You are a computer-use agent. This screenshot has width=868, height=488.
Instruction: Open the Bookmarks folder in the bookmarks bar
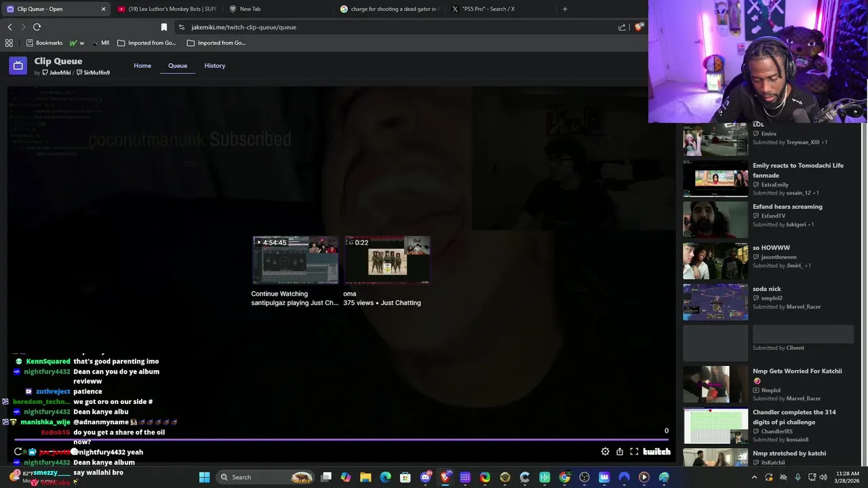pyautogui.click(x=44, y=43)
